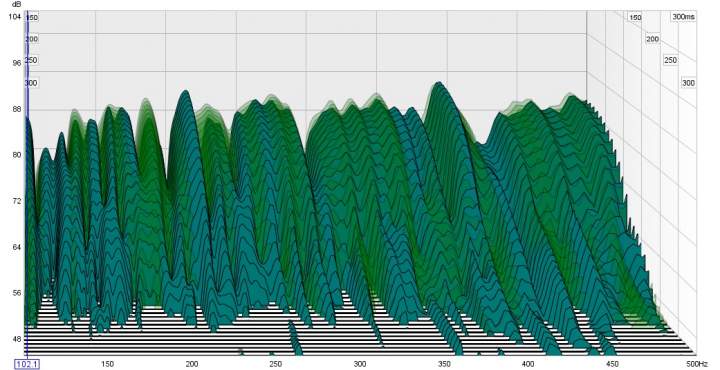Click the 300ms time axis label
Viewport: 720px width, 370px height.
(684, 17)
